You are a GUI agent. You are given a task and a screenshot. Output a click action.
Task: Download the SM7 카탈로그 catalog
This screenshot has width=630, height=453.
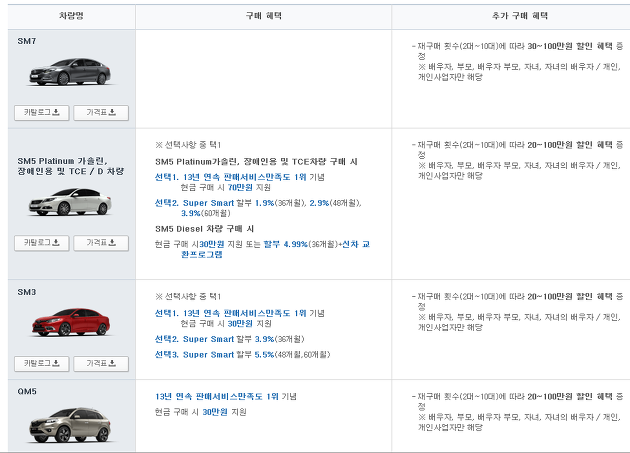tap(42, 113)
